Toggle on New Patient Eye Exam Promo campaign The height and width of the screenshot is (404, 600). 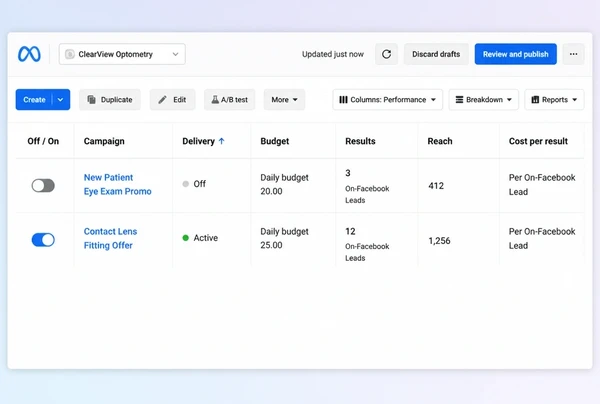[x=43, y=186]
